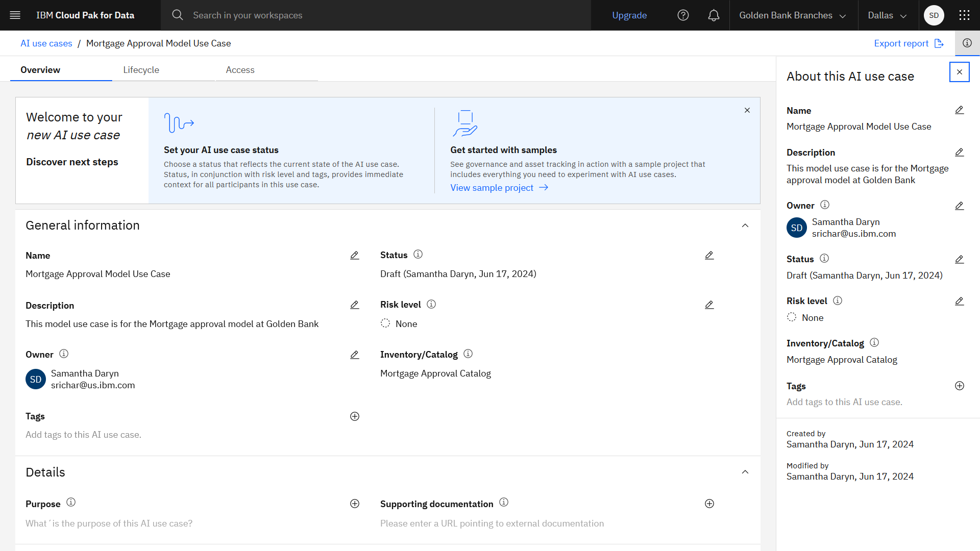This screenshot has width=980, height=551.
Task: Click the 'Get started with samples' heading
Action: (x=503, y=150)
